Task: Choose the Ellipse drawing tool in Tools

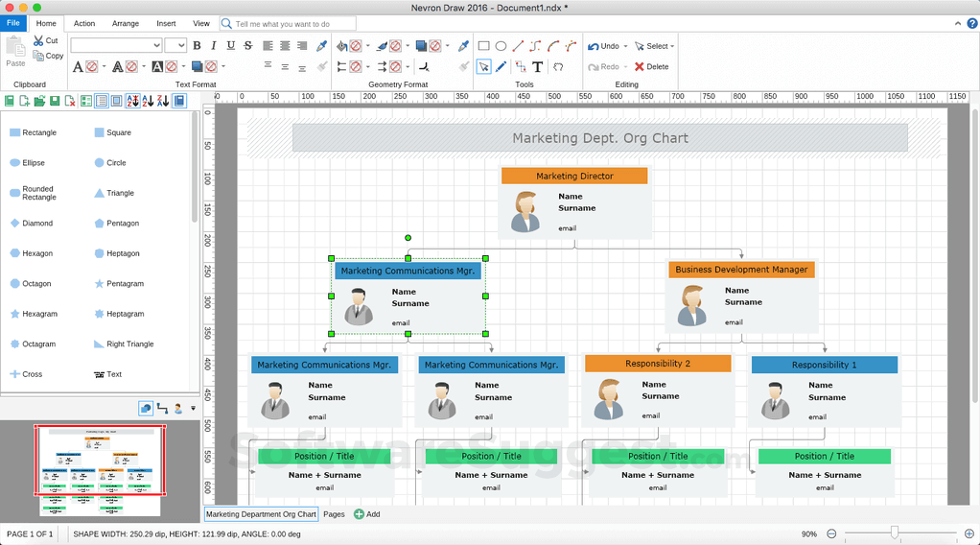Action: tap(501, 46)
